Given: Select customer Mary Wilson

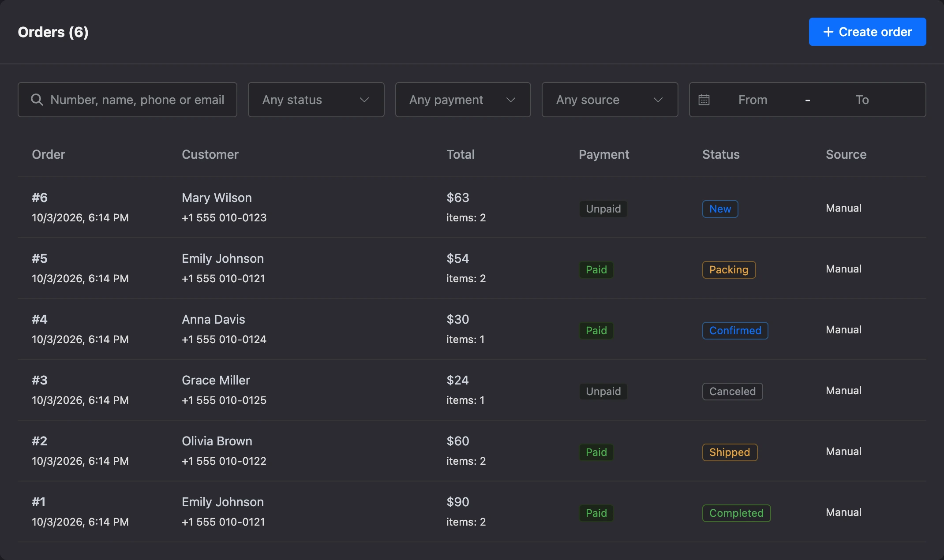Looking at the screenshot, I should [x=217, y=198].
